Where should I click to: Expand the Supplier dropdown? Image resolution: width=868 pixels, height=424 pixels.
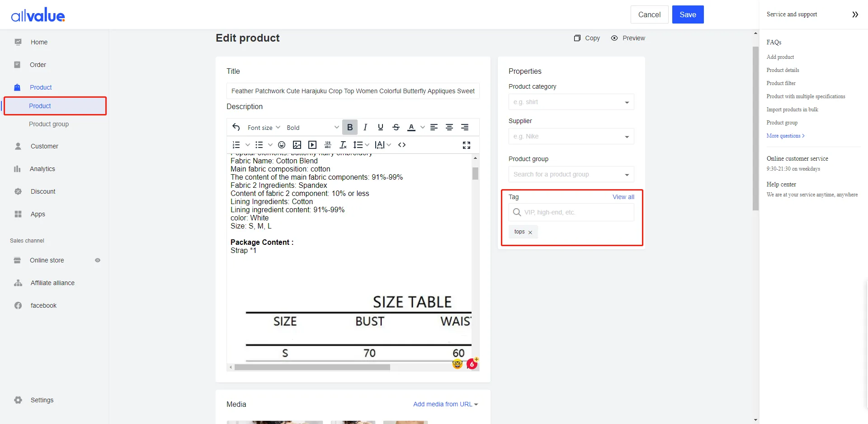point(571,136)
